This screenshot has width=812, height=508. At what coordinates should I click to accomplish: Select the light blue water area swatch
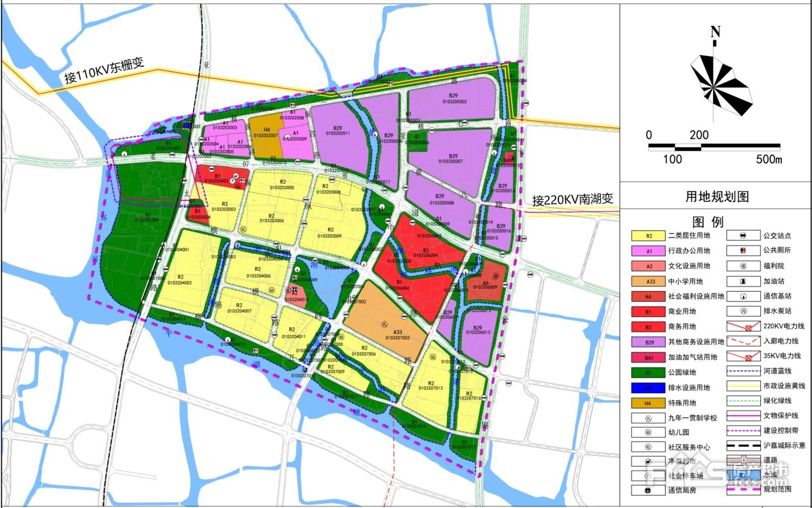click(x=743, y=475)
